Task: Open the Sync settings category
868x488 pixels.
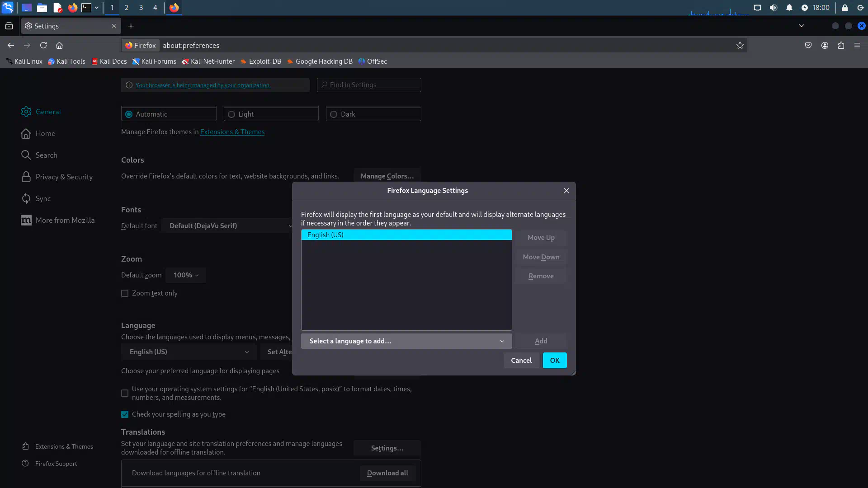Action: pyautogui.click(x=36, y=198)
